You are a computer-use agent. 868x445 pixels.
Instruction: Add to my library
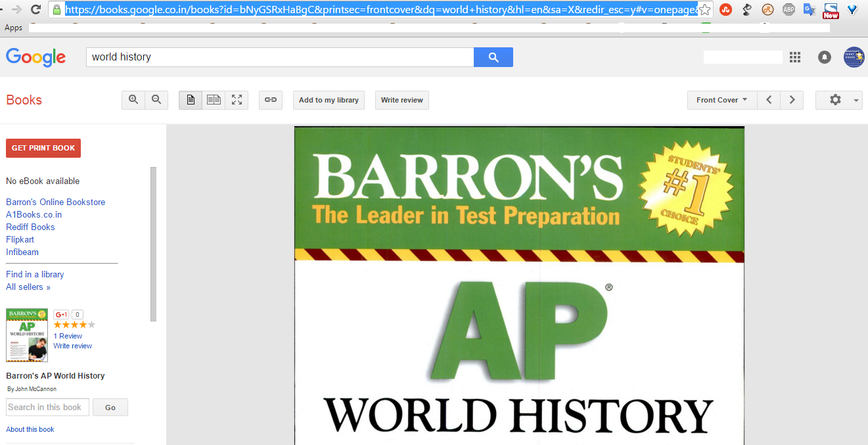point(329,100)
